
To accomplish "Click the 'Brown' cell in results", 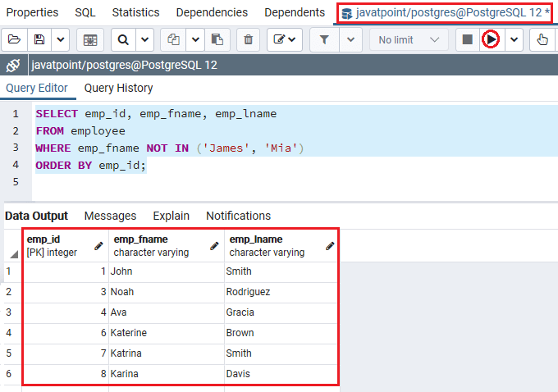I will click(x=281, y=333).
